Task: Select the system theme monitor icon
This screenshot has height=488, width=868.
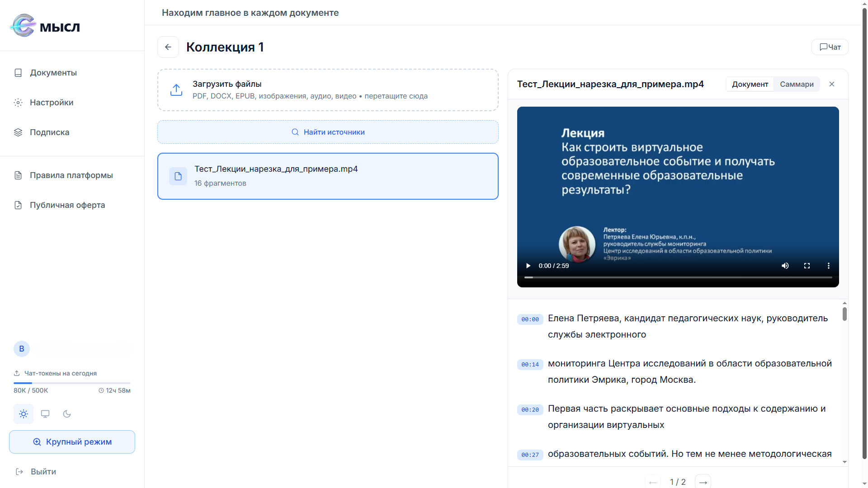Action: pos(45,414)
